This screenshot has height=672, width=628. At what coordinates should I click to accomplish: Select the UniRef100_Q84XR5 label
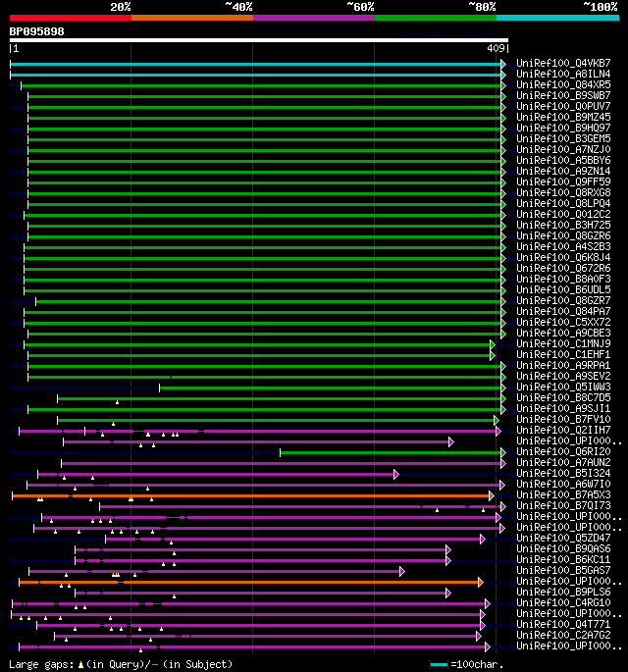coord(563,84)
